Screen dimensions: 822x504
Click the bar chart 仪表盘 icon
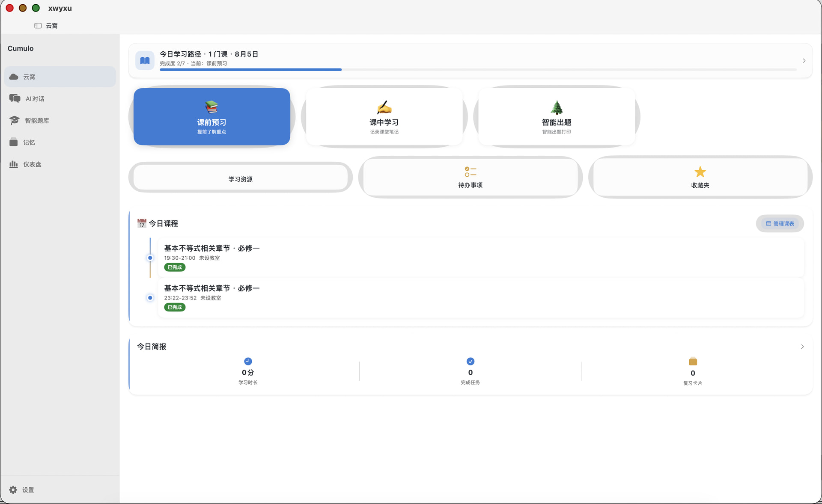pos(14,164)
